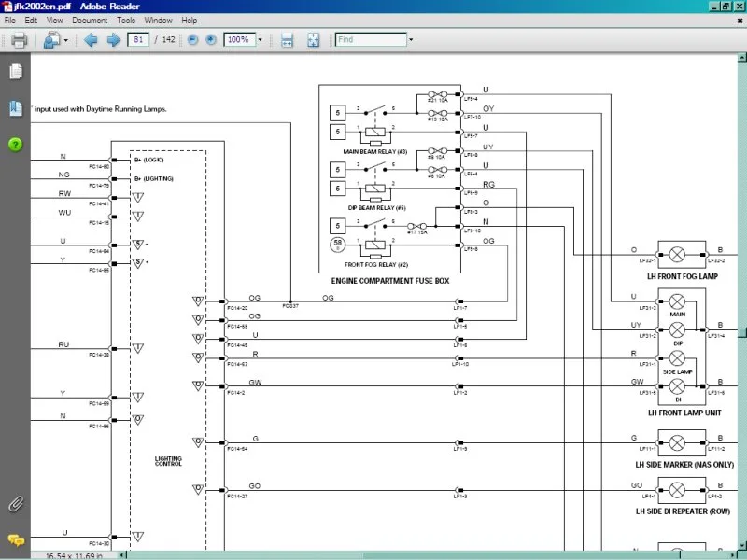
Task: Click the circled 58 reference symbol
Action: click(x=337, y=245)
